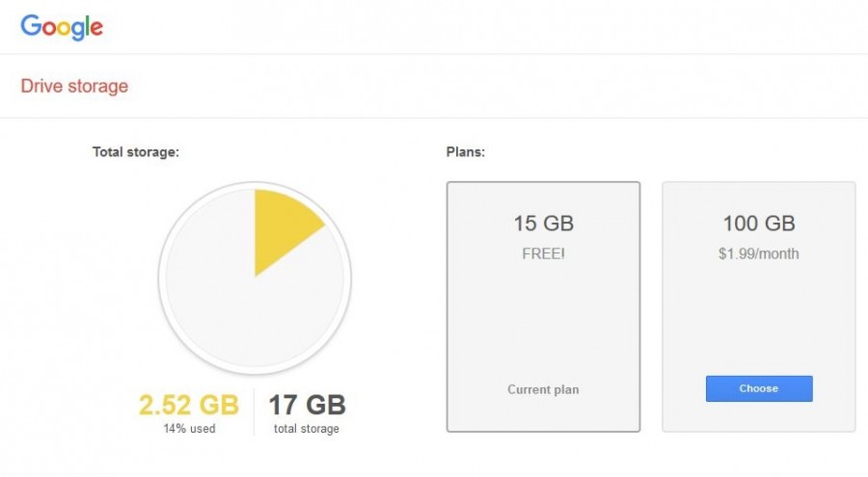The image size is (868, 477).
Task: Click the yellow used-storage pie slice
Action: click(x=283, y=226)
